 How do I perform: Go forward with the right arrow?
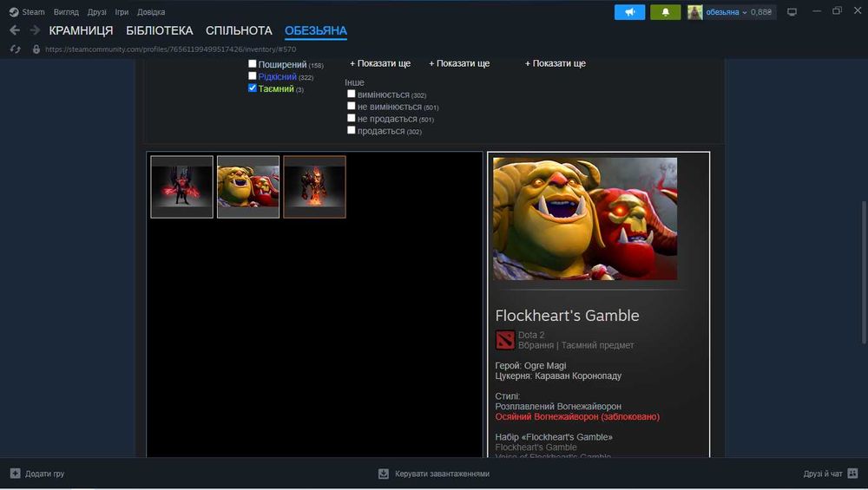[x=35, y=30]
